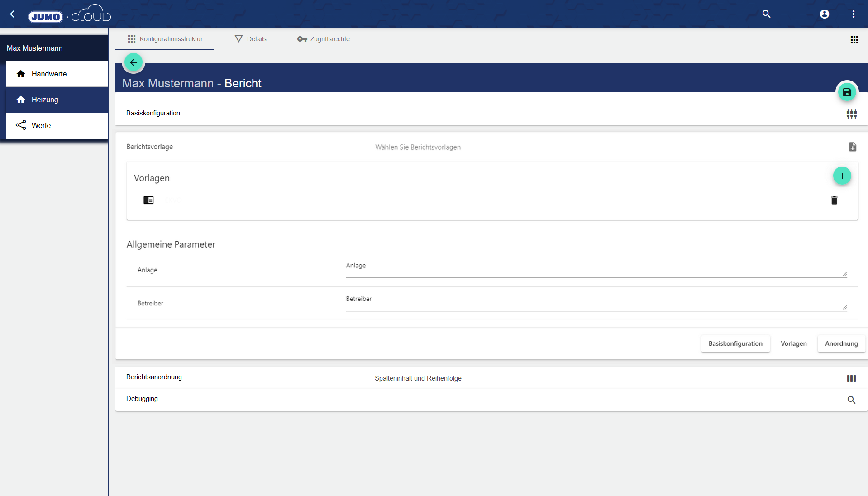Click into the Anlage text field
868x496 pixels.
593,270
